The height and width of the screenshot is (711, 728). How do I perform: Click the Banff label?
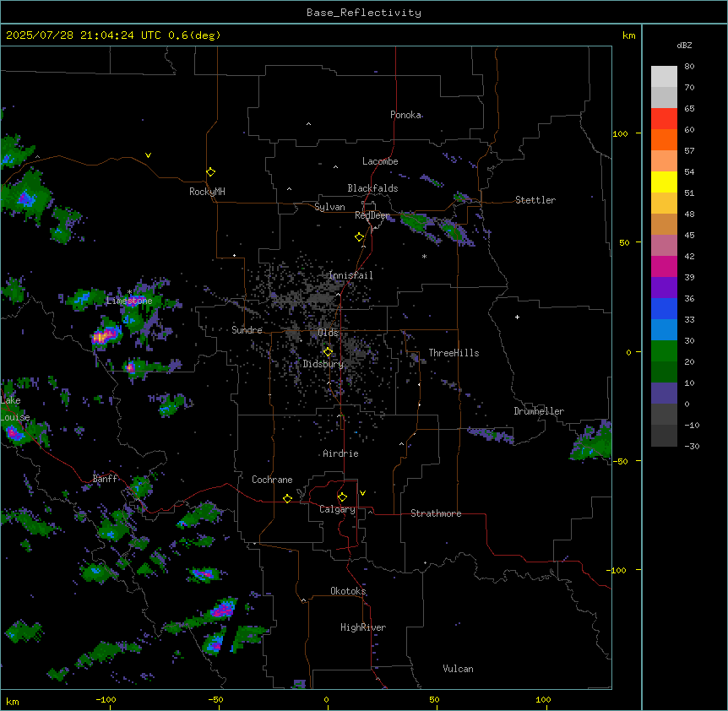click(x=105, y=479)
